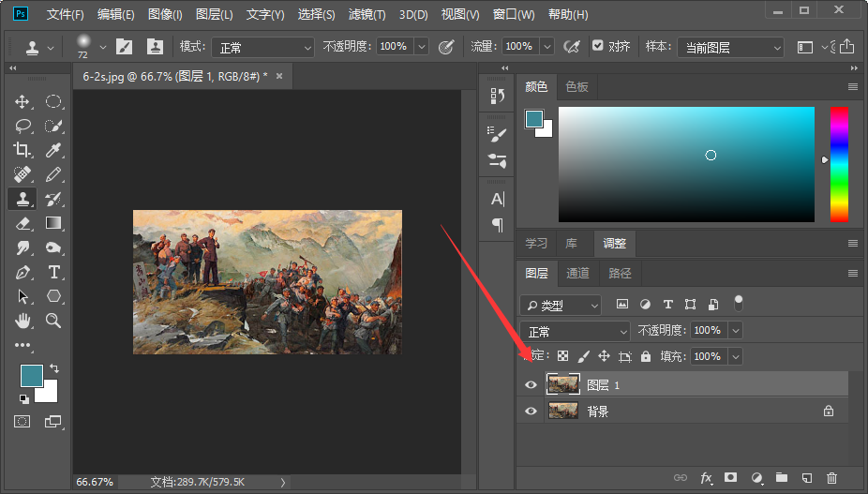This screenshot has height=494, width=868.
Task: Switch to the 路径 tab
Action: click(x=620, y=273)
